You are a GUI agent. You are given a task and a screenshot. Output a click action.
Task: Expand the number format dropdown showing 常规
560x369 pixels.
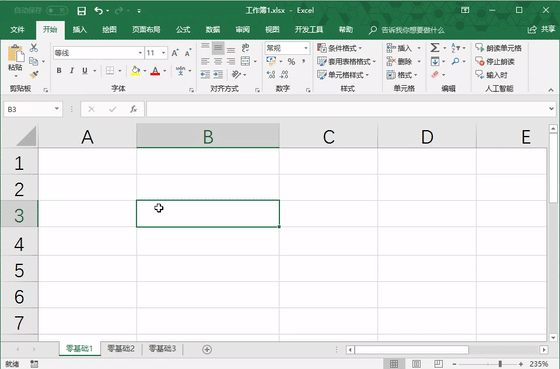[x=306, y=48]
